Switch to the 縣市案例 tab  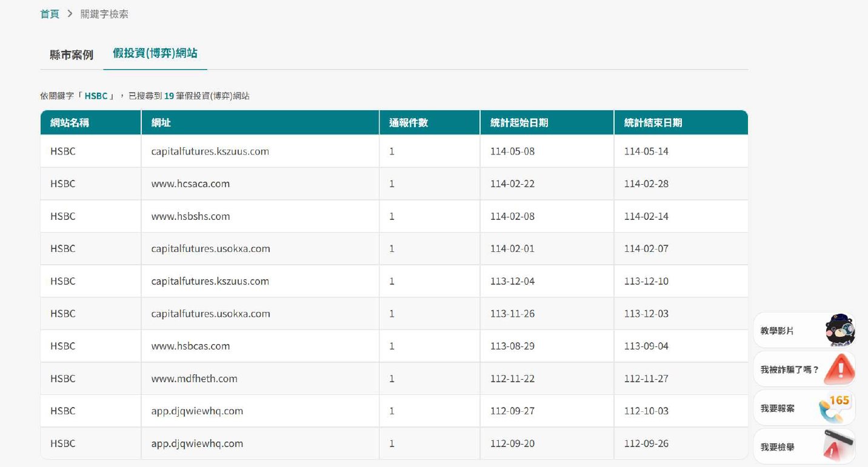point(72,55)
